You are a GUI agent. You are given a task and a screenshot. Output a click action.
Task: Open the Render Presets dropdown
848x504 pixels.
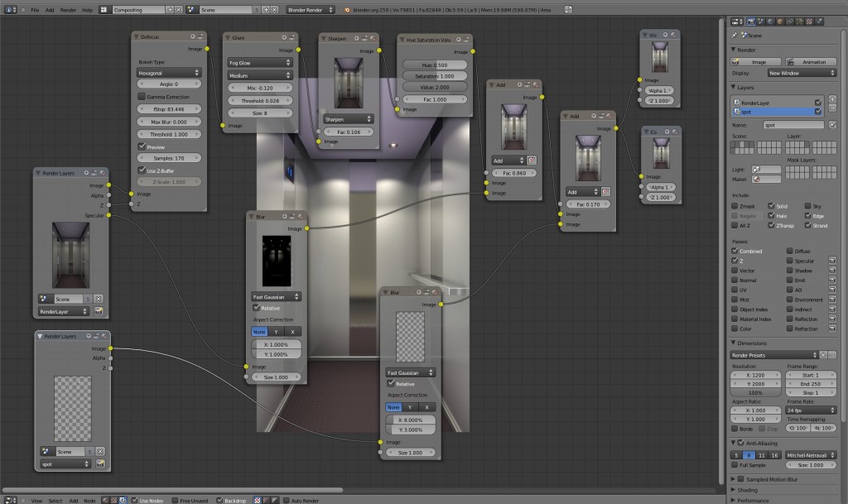(774, 355)
